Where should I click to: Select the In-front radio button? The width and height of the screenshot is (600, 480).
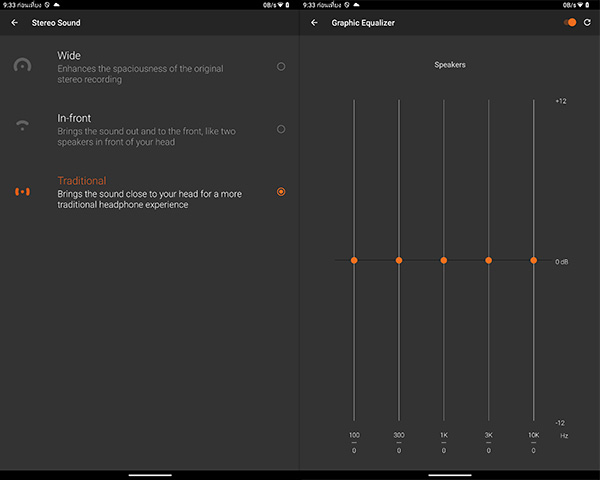click(x=281, y=129)
